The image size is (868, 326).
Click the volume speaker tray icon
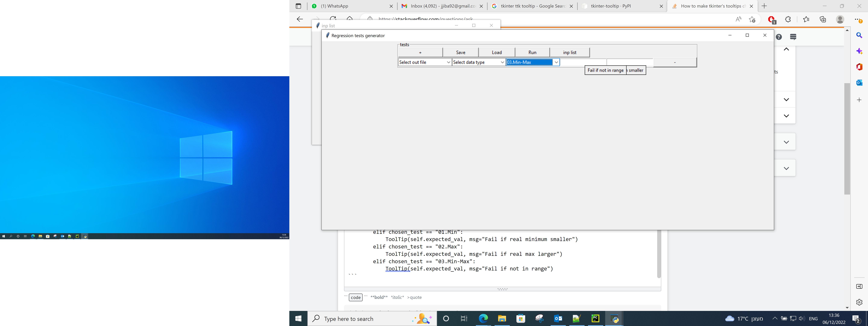pos(802,319)
